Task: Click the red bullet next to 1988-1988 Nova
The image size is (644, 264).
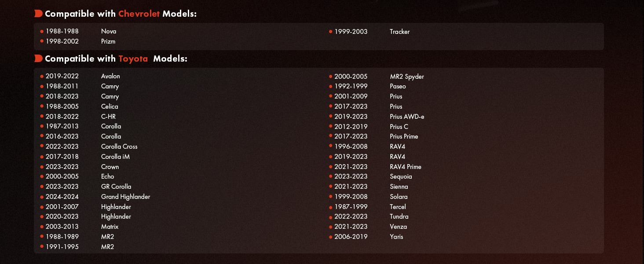Action: [x=42, y=32]
